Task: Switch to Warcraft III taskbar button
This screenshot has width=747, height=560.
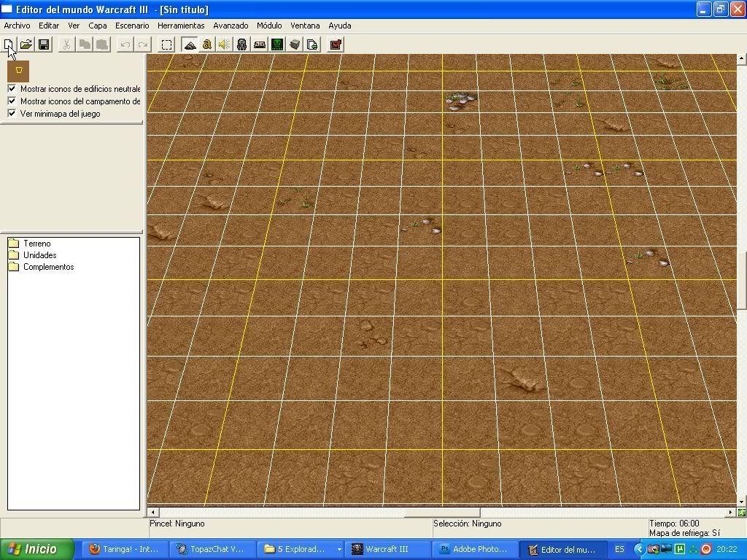Action: [387, 549]
